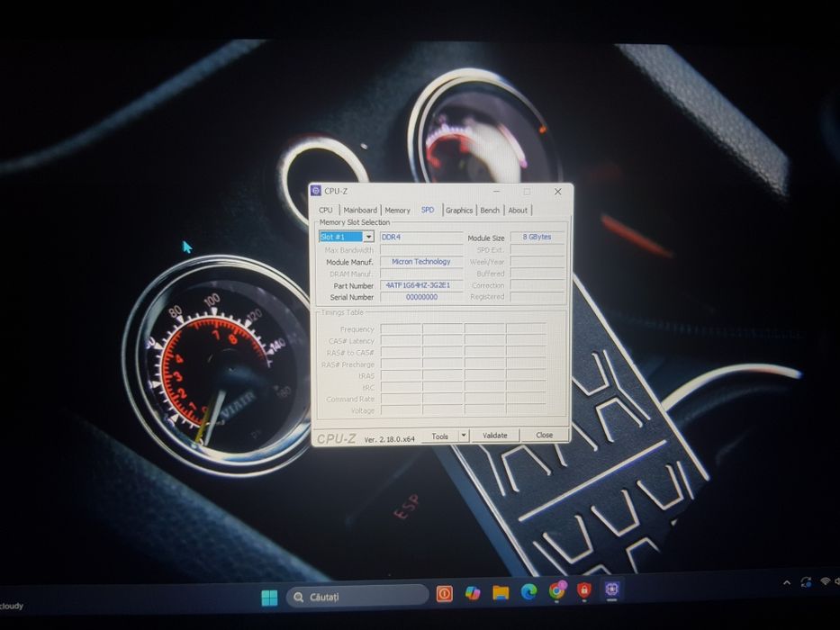The width and height of the screenshot is (840, 630).
Task: Show hidden system tray icons
Action: pyautogui.click(x=786, y=583)
